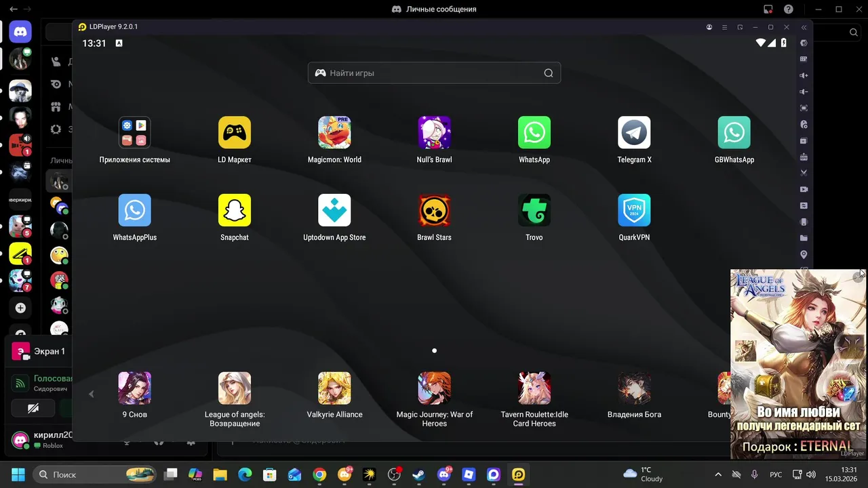Click the magnifier icon in game search

tap(549, 73)
